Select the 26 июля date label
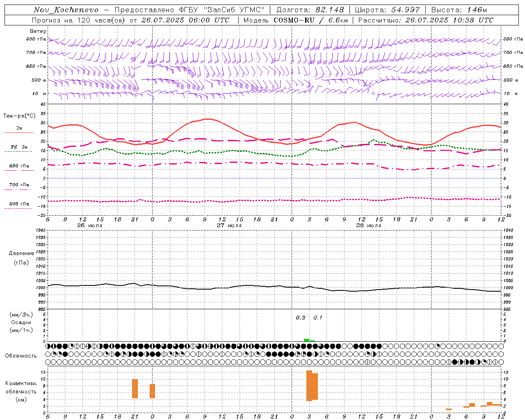 coord(90,226)
